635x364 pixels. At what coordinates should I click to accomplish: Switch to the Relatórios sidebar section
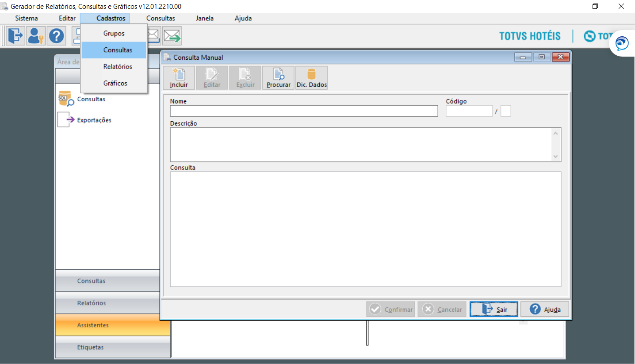click(x=107, y=303)
